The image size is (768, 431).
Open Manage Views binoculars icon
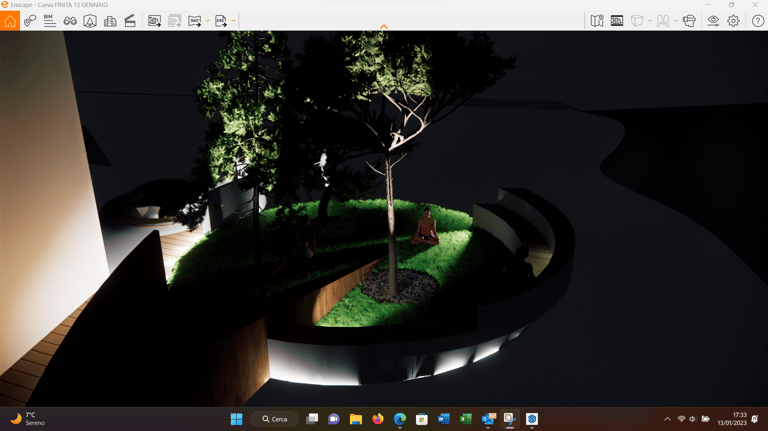tap(70, 21)
